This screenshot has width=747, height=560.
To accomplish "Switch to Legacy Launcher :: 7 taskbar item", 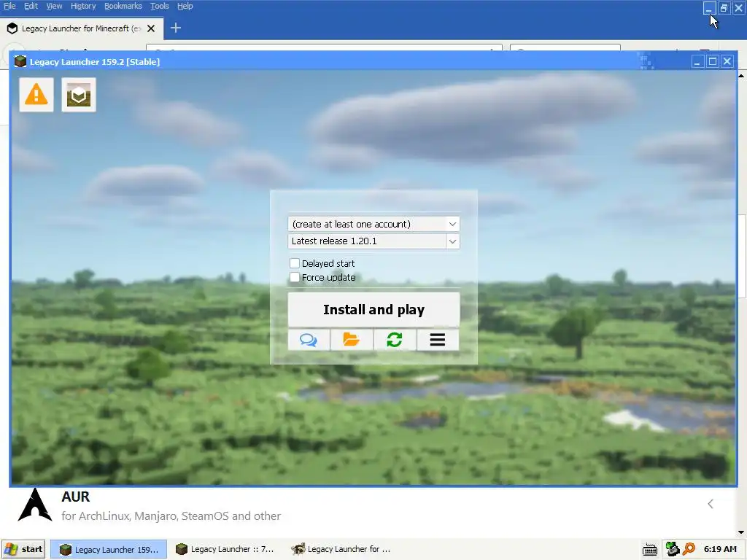I will (x=225, y=549).
